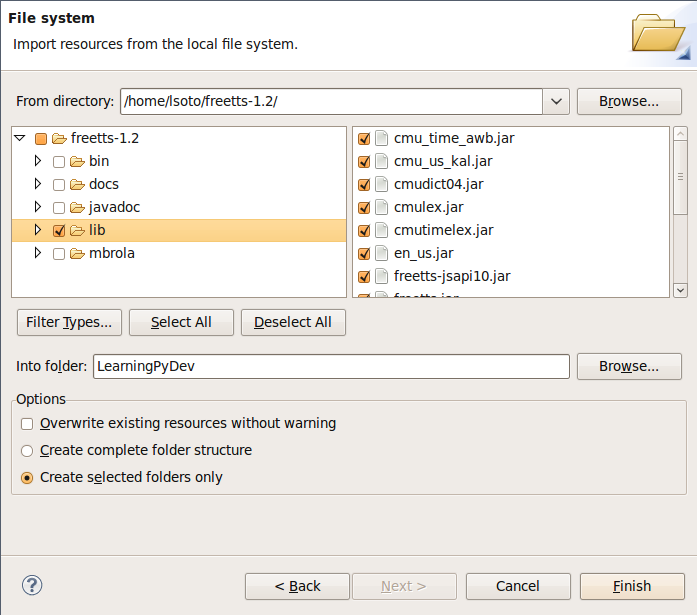Collapse the freetts-1.2 tree node
The height and width of the screenshot is (615, 697).
click(20, 138)
